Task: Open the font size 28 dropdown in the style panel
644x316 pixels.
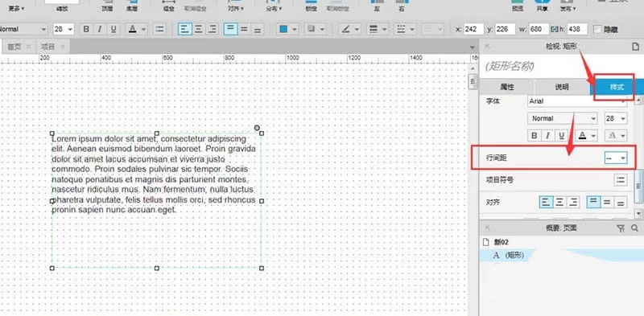Action: tap(616, 118)
